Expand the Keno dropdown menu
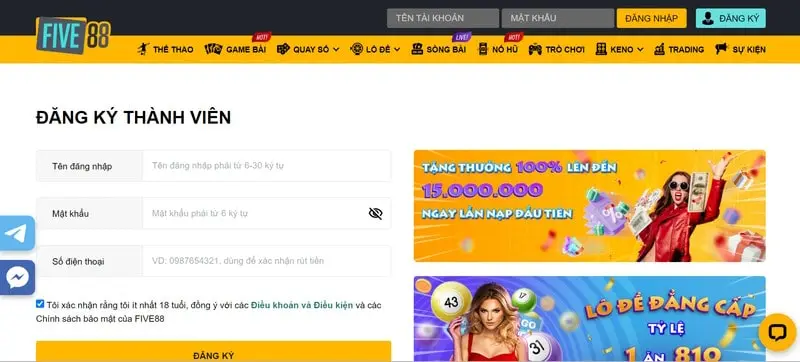Image resolution: width=800 pixels, height=362 pixels. (619, 49)
